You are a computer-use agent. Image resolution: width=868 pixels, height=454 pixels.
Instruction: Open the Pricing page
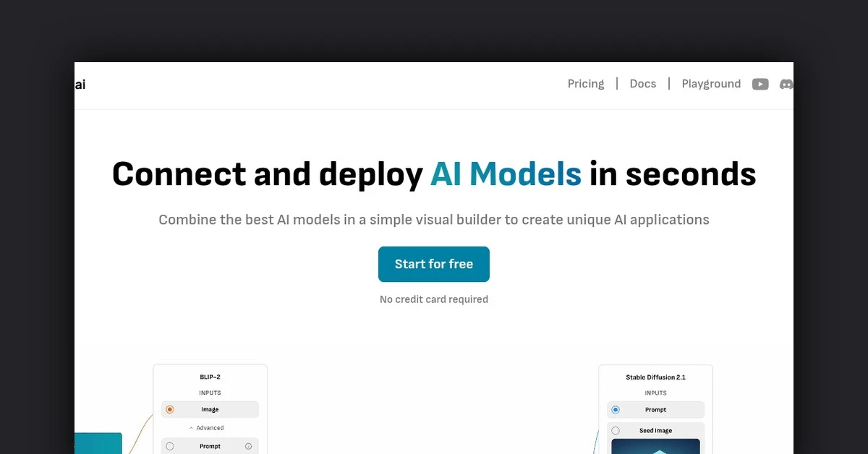click(x=585, y=84)
